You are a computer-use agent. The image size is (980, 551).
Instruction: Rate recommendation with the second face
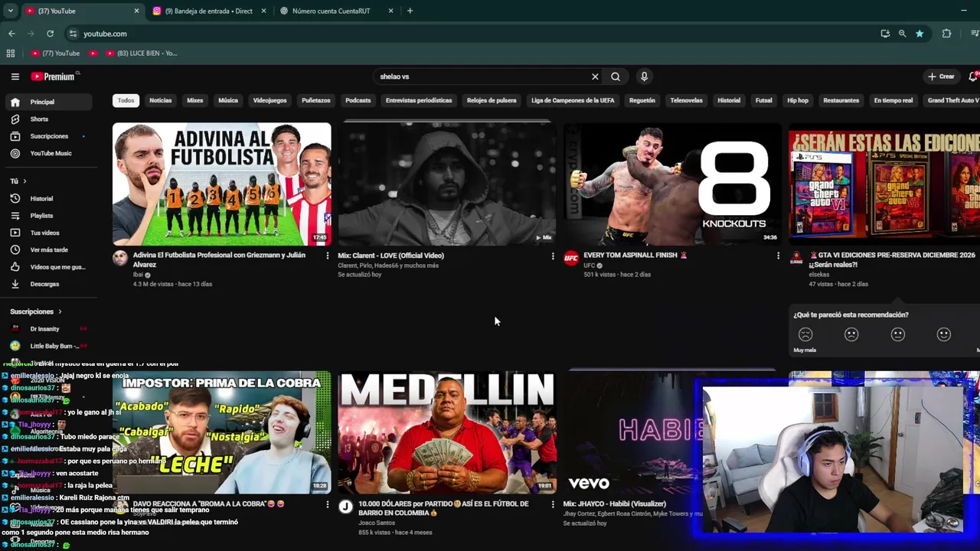(851, 334)
